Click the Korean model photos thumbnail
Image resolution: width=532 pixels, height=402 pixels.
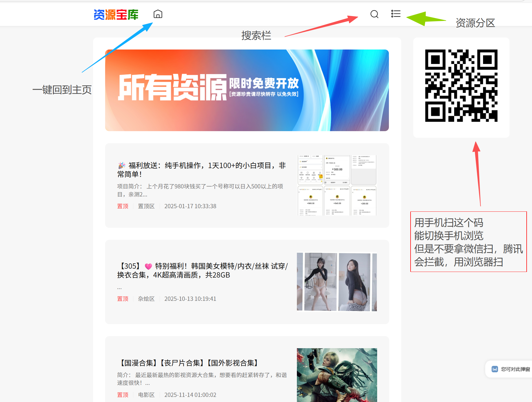point(337,282)
